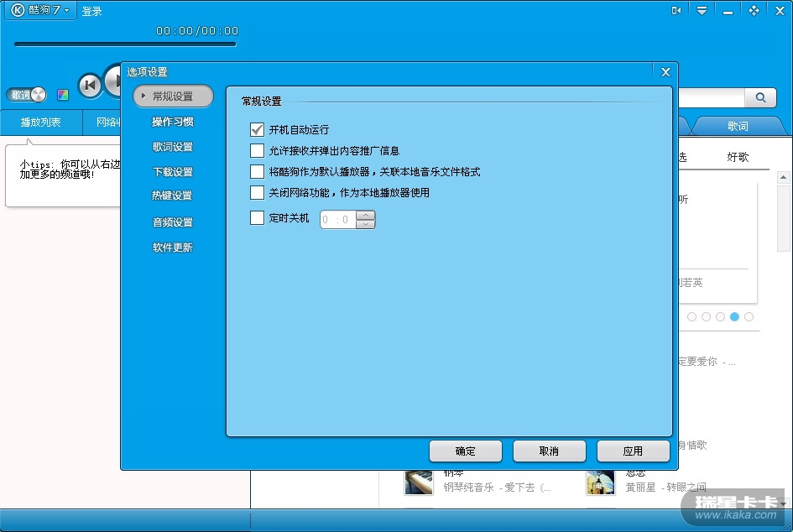This screenshot has height=532, width=793.
Task: Open 歌词设置 settings section
Action: (173, 147)
